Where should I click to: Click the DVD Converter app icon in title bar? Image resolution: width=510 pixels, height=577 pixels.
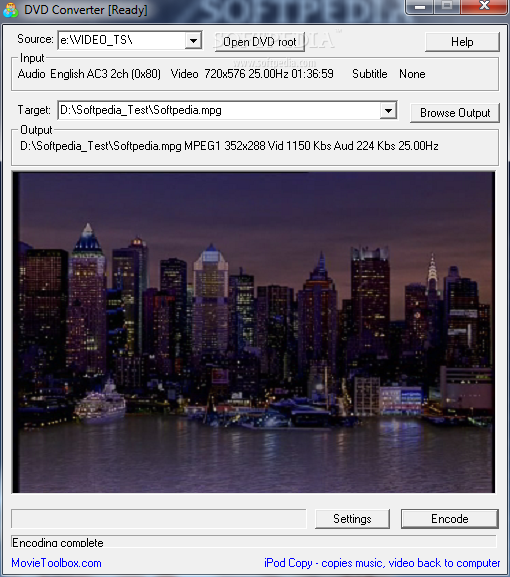coord(10,10)
